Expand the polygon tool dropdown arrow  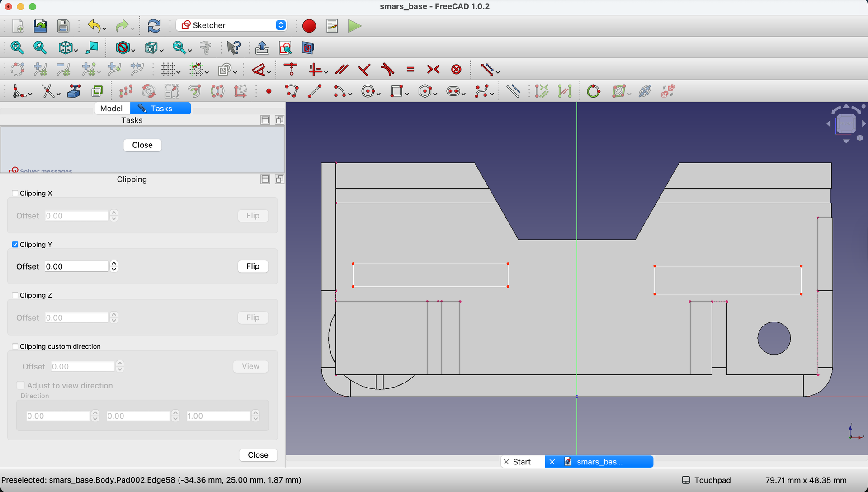pos(435,94)
